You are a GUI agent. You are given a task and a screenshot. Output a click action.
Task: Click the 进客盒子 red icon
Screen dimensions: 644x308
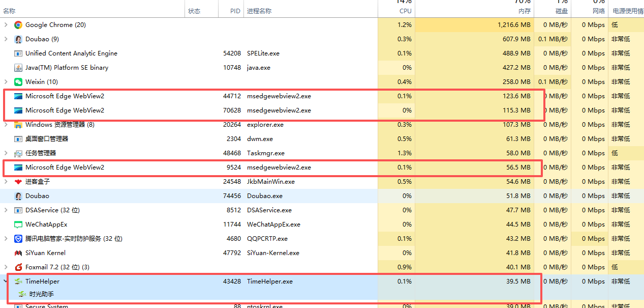(18, 182)
